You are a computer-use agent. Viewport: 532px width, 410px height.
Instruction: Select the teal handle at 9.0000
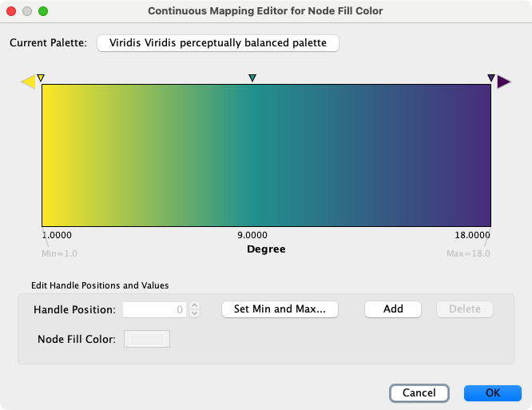pyautogui.click(x=252, y=78)
